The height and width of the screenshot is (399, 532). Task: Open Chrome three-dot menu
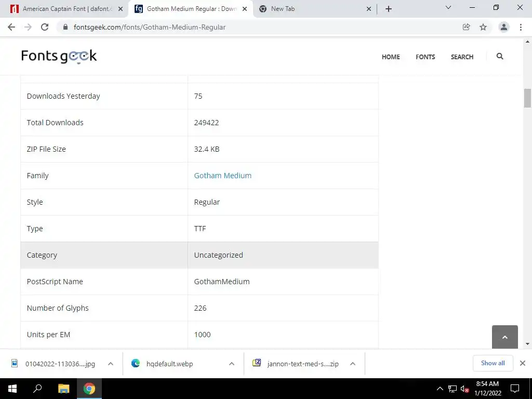[521, 27]
